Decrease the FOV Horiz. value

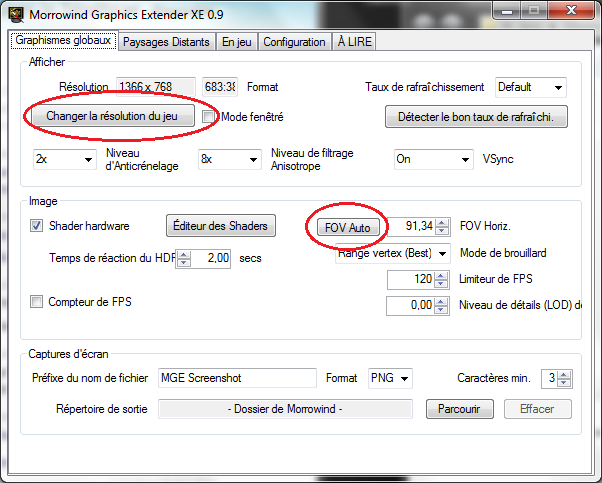442,230
